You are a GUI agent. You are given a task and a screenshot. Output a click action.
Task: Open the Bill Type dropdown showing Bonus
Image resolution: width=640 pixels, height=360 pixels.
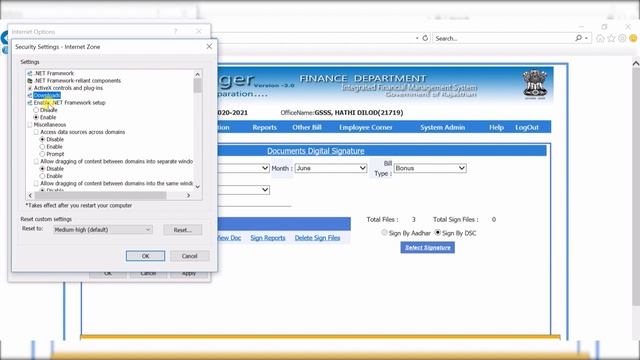[430, 168]
